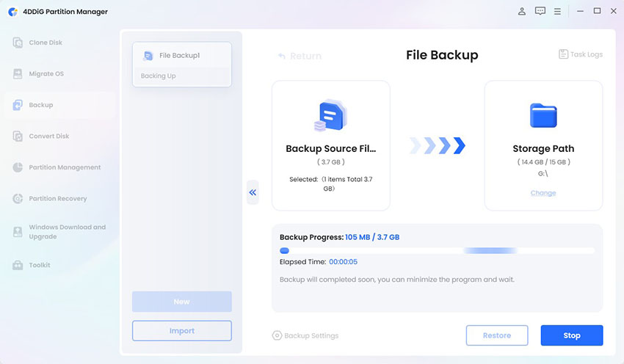Click the Change storage path link

(x=543, y=193)
